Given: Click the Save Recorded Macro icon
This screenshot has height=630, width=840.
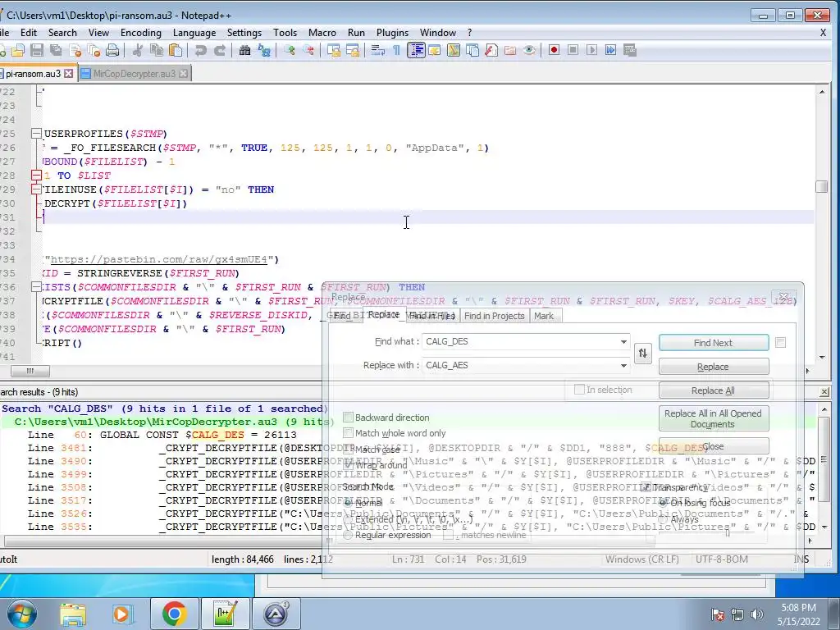Looking at the screenshot, I should tap(630, 50).
